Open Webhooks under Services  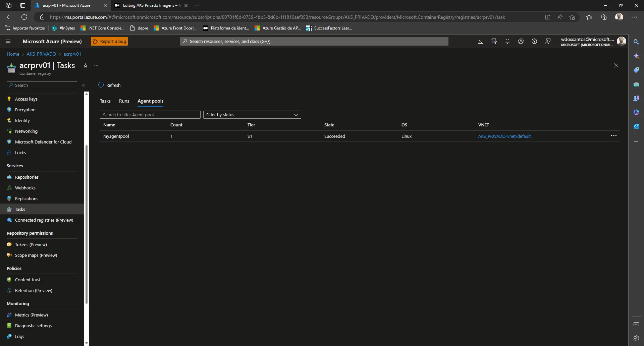pos(25,188)
